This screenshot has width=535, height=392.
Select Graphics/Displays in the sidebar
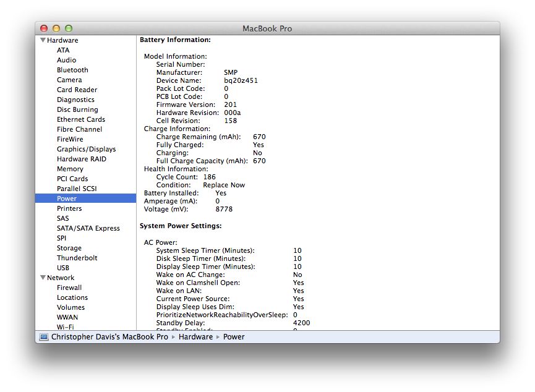(x=87, y=149)
